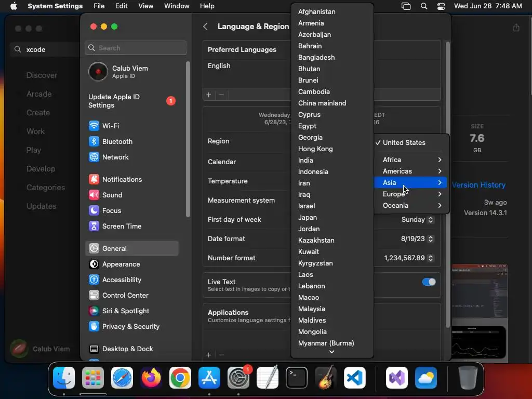Open Finder from the Dock
The width and height of the screenshot is (532, 399).
[64, 378]
